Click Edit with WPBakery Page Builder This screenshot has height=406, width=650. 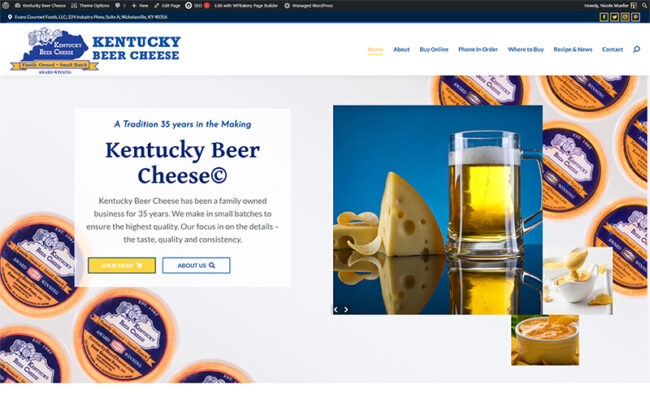pos(246,5)
